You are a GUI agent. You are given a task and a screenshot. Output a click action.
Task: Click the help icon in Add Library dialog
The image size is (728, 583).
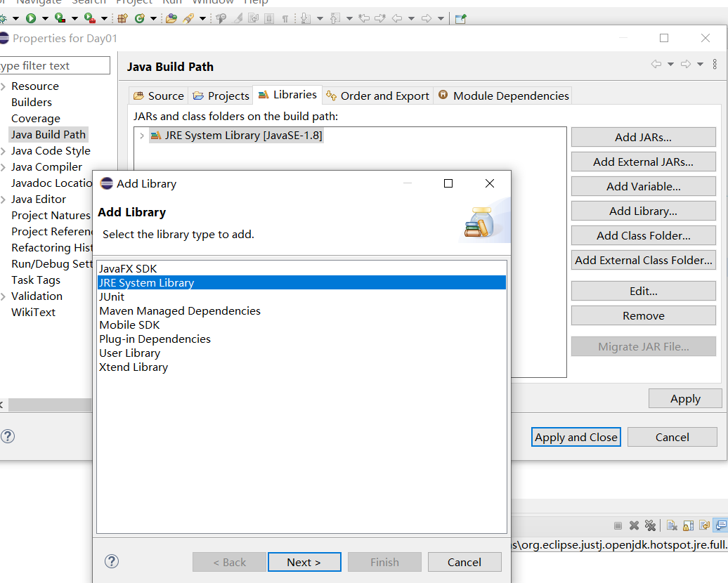pos(112,561)
